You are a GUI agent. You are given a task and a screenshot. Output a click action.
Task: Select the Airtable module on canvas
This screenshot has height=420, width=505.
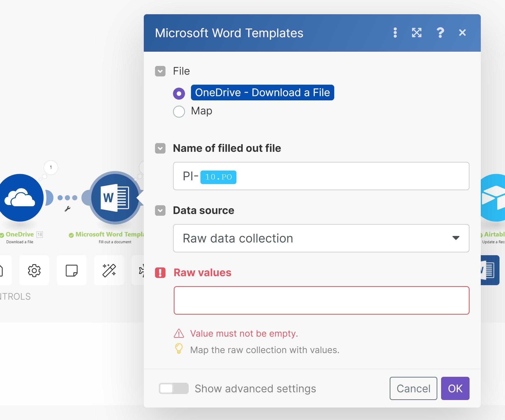pos(493,198)
